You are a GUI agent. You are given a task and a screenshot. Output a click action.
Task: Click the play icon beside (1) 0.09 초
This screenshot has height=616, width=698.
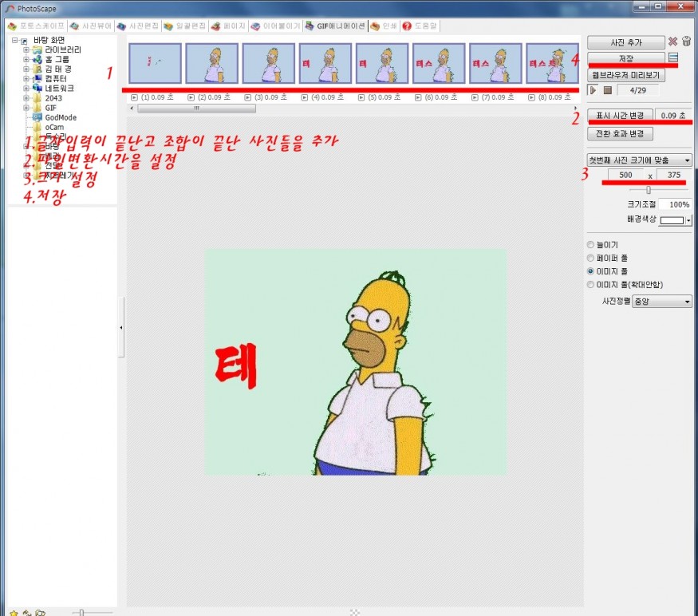tap(135, 97)
